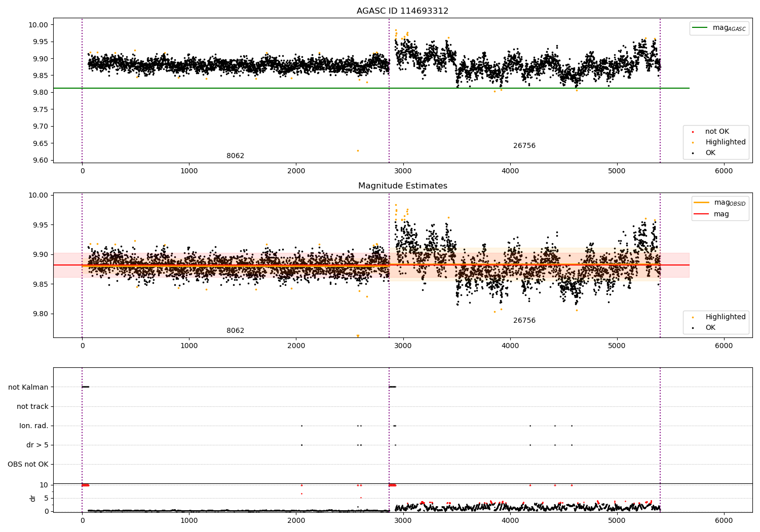Click the '8062' label in the AGASC ID plot
The image size is (760, 532).
(235, 156)
